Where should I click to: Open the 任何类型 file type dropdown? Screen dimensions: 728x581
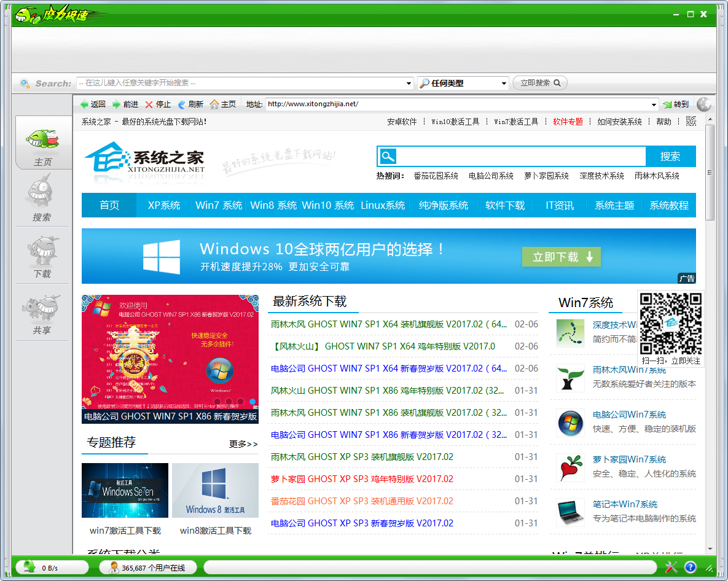point(504,84)
